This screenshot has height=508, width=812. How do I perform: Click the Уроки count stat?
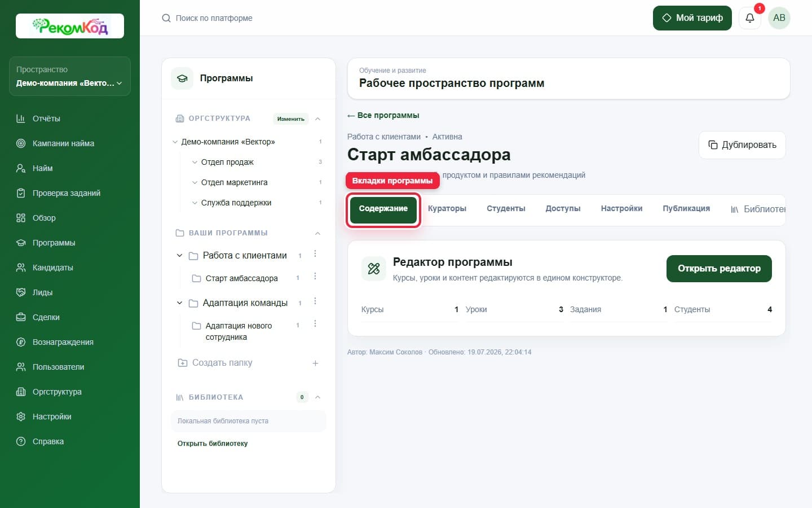(x=514, y=309)
